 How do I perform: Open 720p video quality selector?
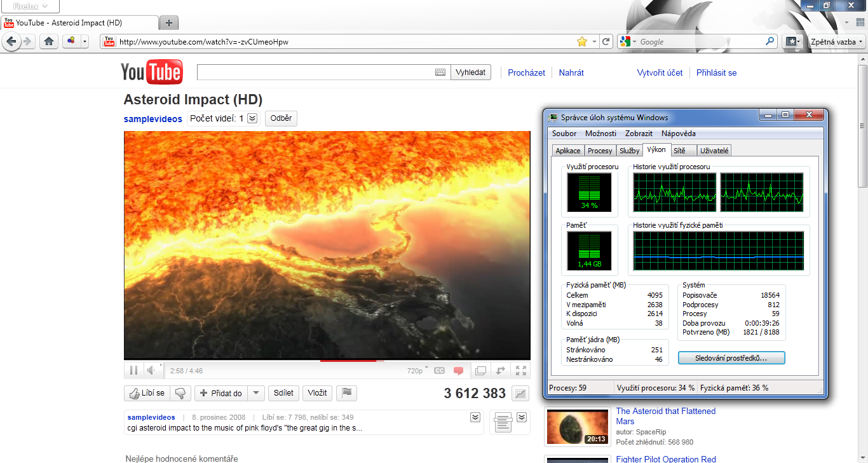[417, 370]
